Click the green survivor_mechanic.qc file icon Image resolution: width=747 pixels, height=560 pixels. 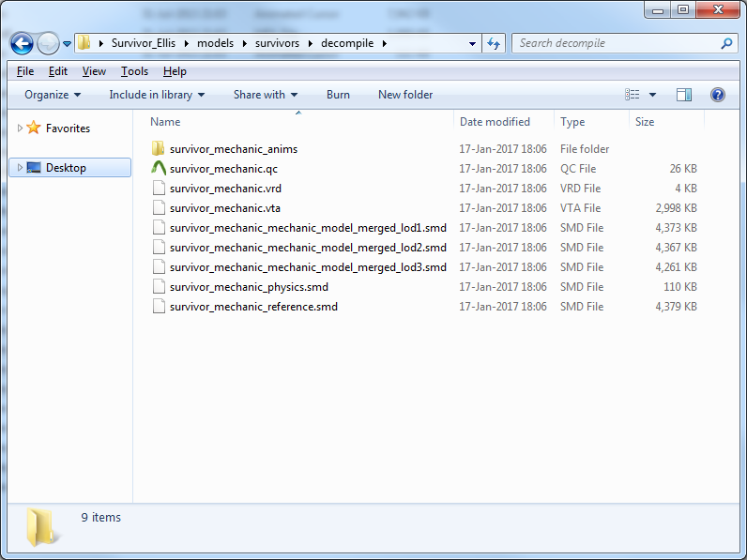click(159, 168)
